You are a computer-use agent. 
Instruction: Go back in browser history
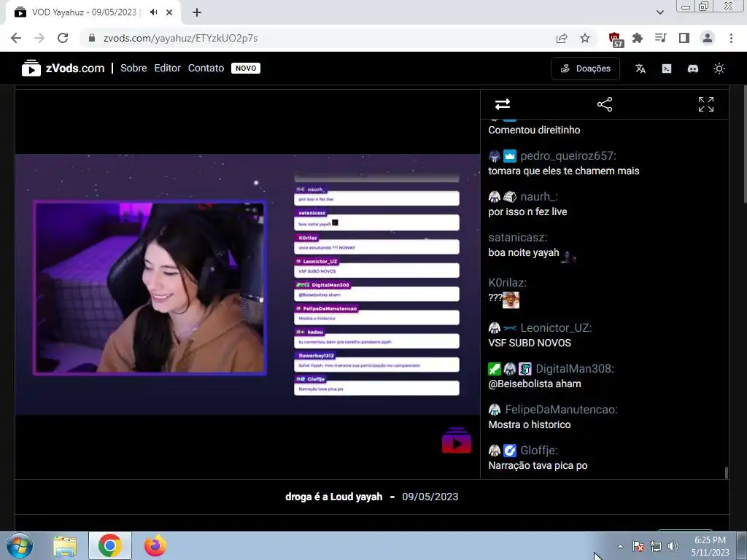[16, 38]
